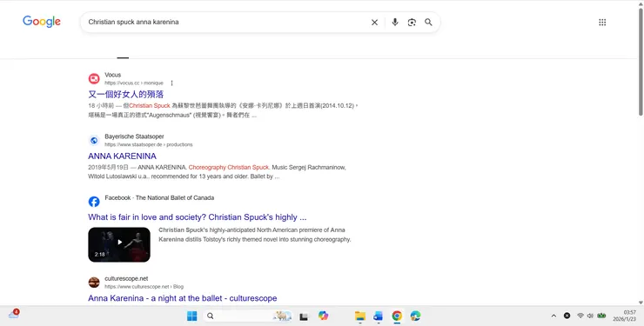Click the "Bayerische Staatsoper" site name

click(x=134, y=136)
